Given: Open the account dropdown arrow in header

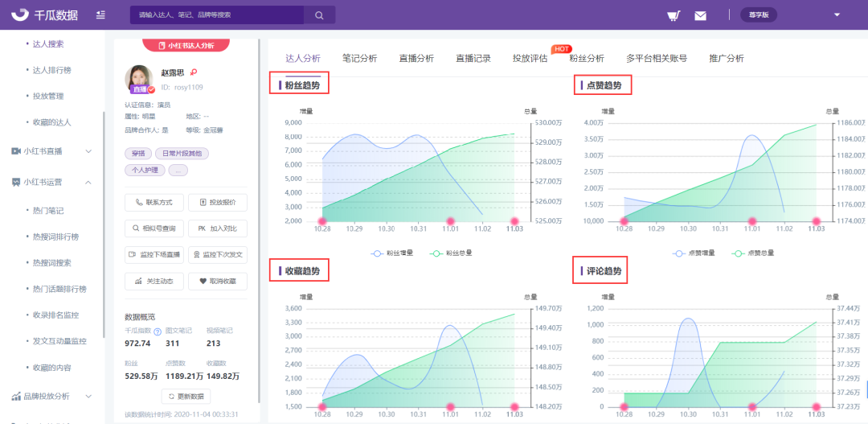Looking at the screenshot, I should (837, 15).
